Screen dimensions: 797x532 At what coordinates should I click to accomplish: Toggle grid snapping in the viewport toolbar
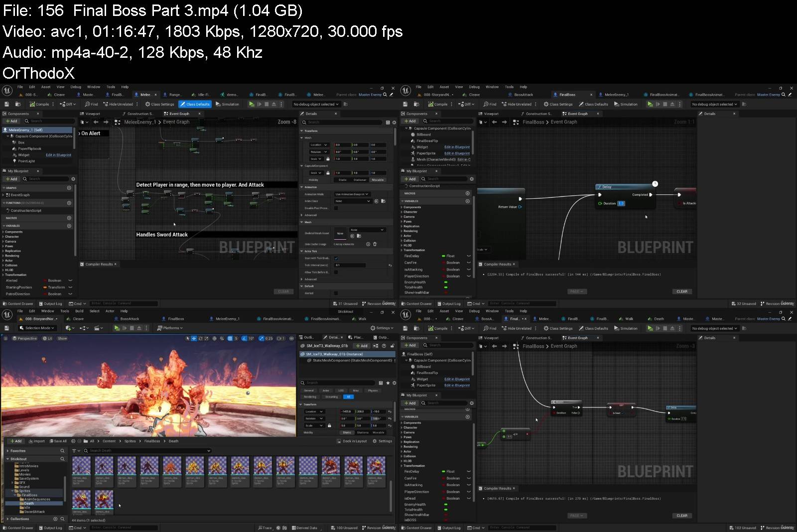point(230,338)
